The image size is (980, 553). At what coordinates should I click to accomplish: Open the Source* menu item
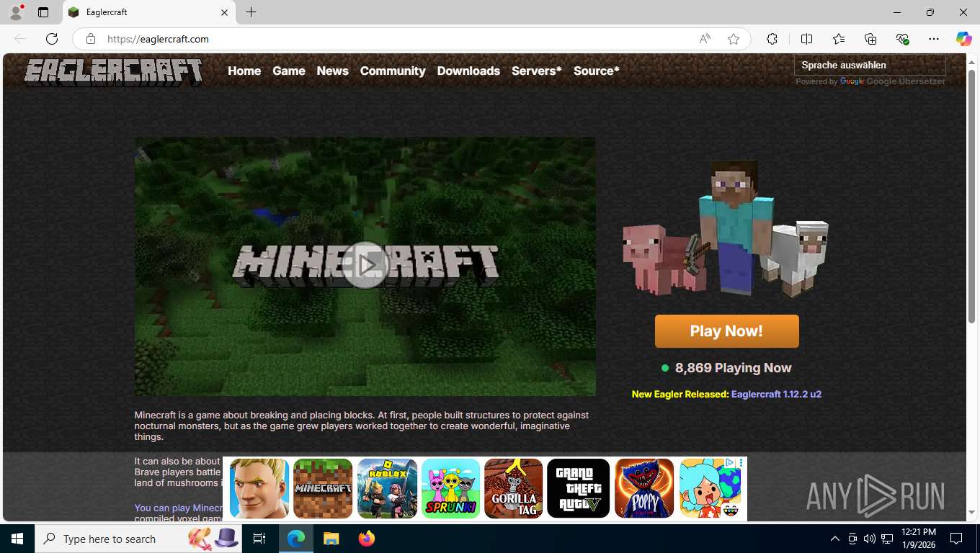(x=596, y=71)
